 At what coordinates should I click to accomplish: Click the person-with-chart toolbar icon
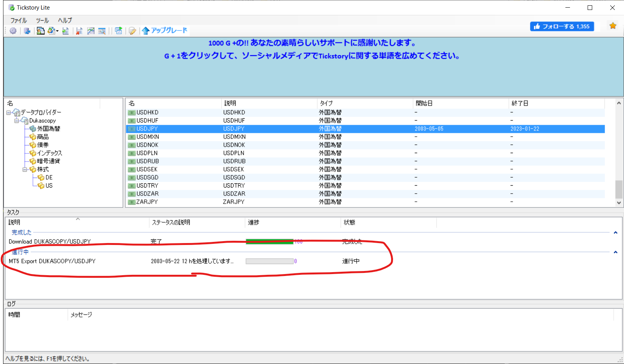tap(41, 31)
